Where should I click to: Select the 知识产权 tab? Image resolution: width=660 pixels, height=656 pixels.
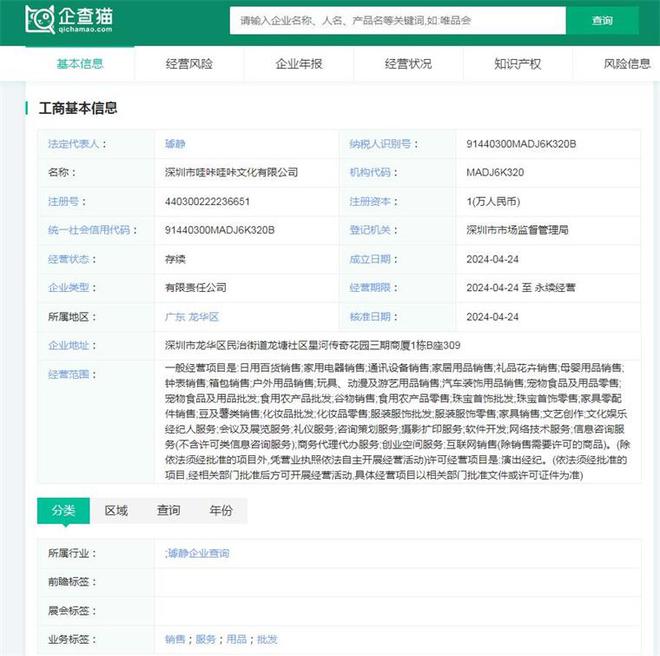tap(517, 64)
